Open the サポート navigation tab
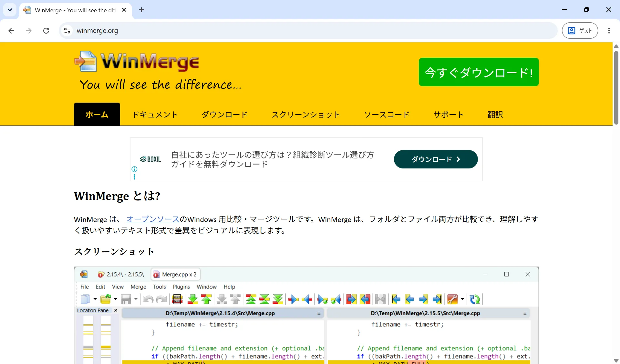This screenshot has width=620, height=364. (x=449, y=114)
